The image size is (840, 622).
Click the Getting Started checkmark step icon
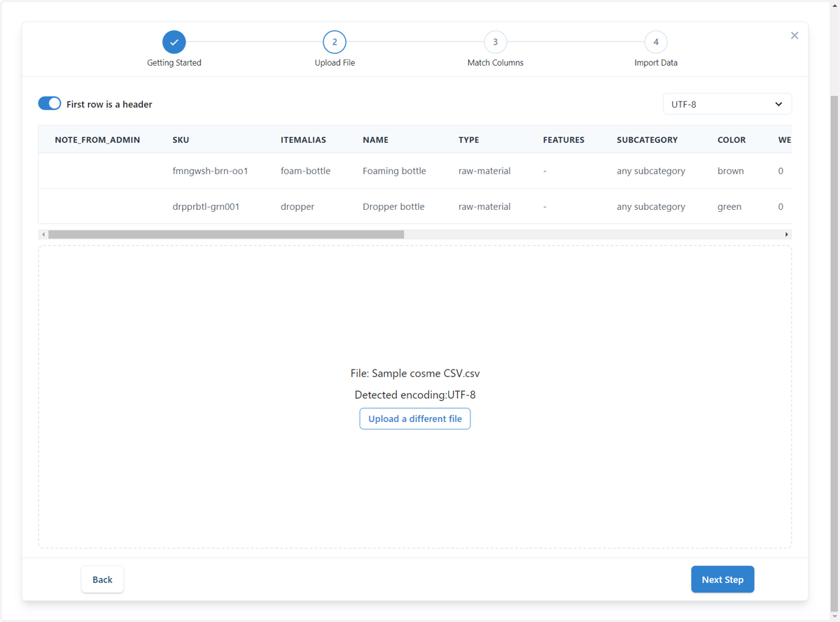(x=174, y=42)
